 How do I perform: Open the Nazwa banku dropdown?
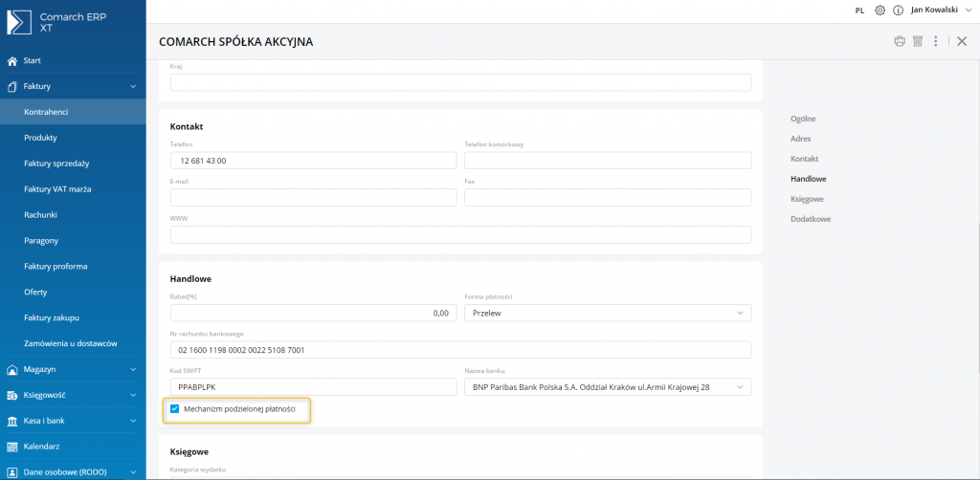tap(608, 387)
